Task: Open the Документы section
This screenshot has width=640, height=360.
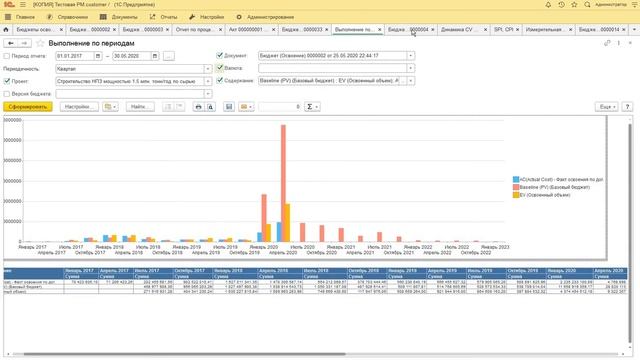Action: coord(119,17)
